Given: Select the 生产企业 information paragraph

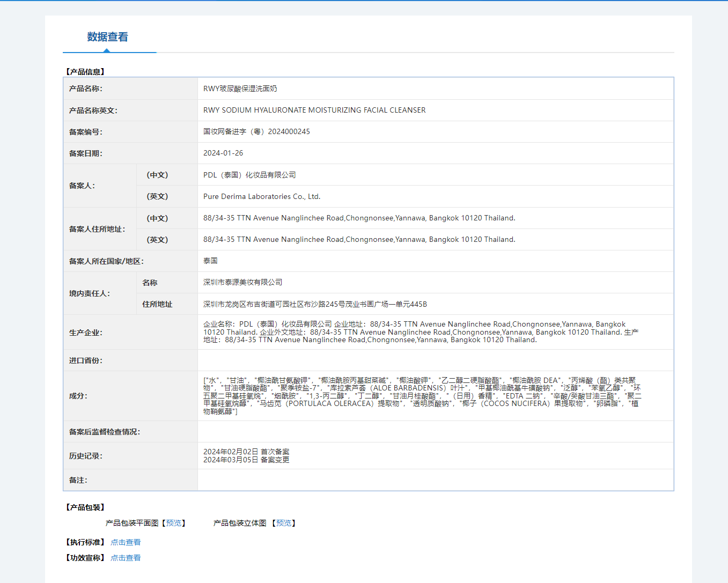Looking at the screenshot, I should pyautogui.click(x=421, y=332).
